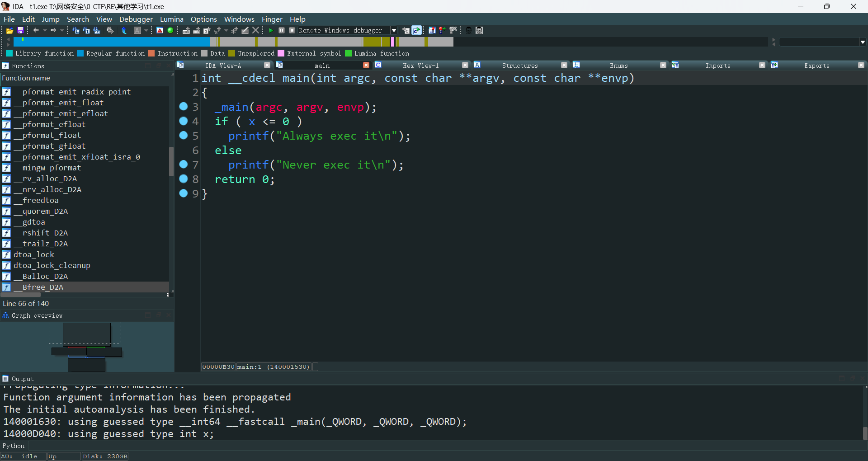Screen dimensions: 868x461
Task: Close the main pseudocode tab
Action: pos(366,65)
